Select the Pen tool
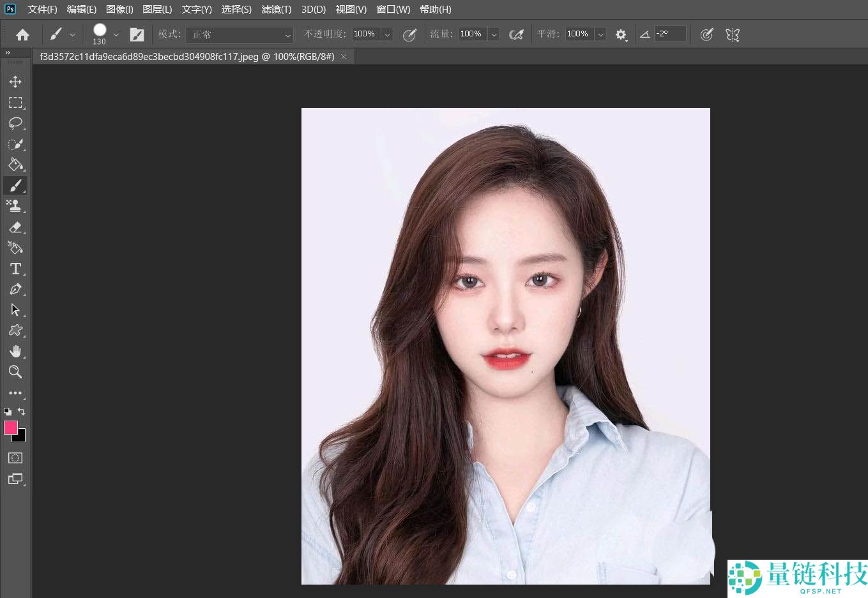The image size is (868, 598). click(x=15, y=290)
